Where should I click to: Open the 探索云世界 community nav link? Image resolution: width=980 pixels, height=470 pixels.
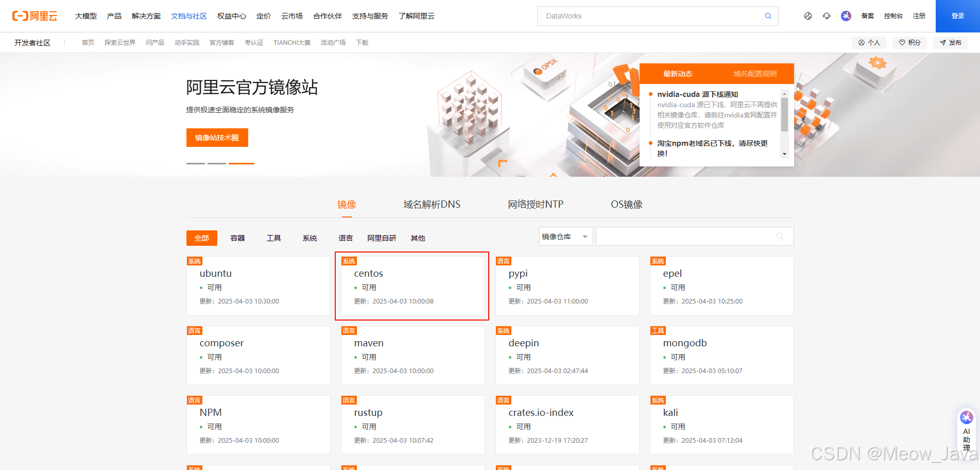pyautogui.click(x=120, y=43)
